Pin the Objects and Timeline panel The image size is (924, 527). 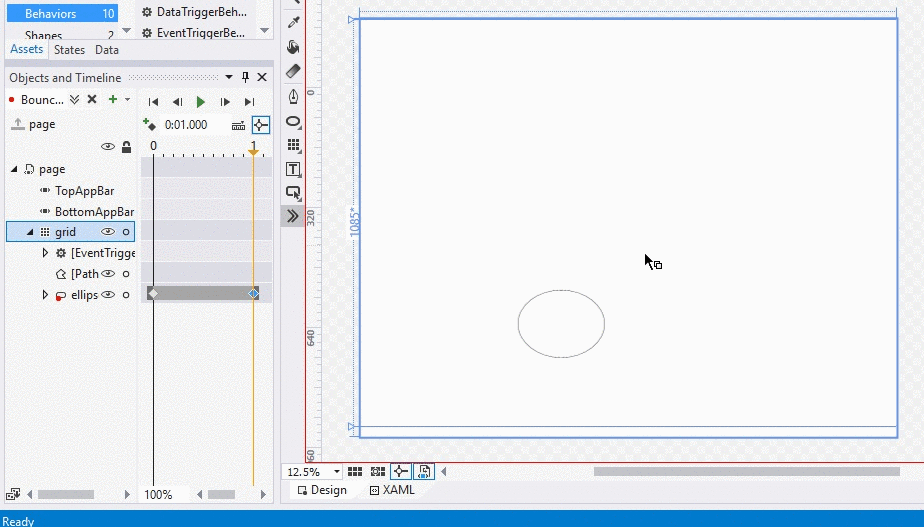246,77
